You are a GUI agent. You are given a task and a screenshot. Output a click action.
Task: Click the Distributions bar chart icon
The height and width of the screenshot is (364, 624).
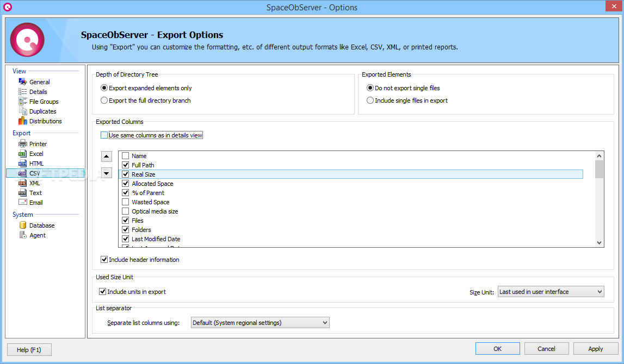tap(23, 121)
